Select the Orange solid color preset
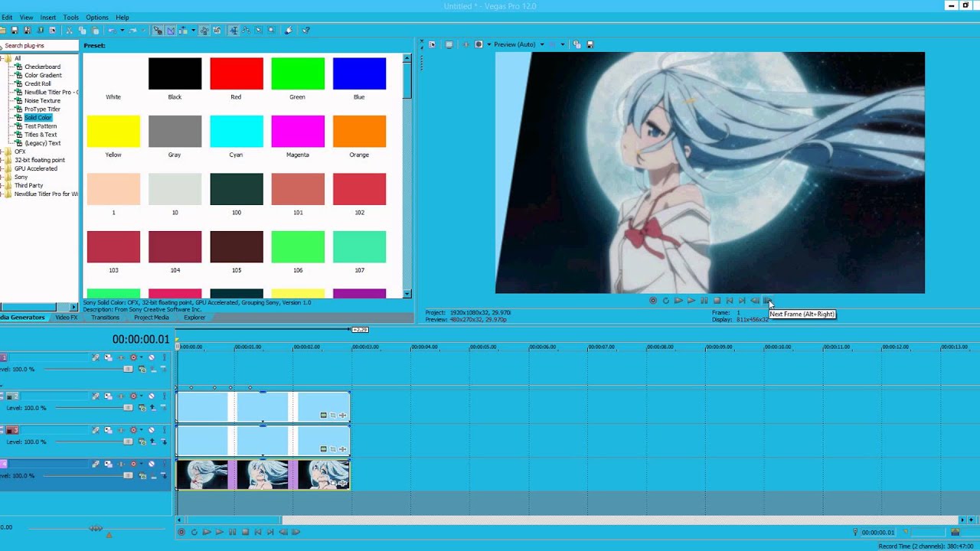 pos(359,131)
